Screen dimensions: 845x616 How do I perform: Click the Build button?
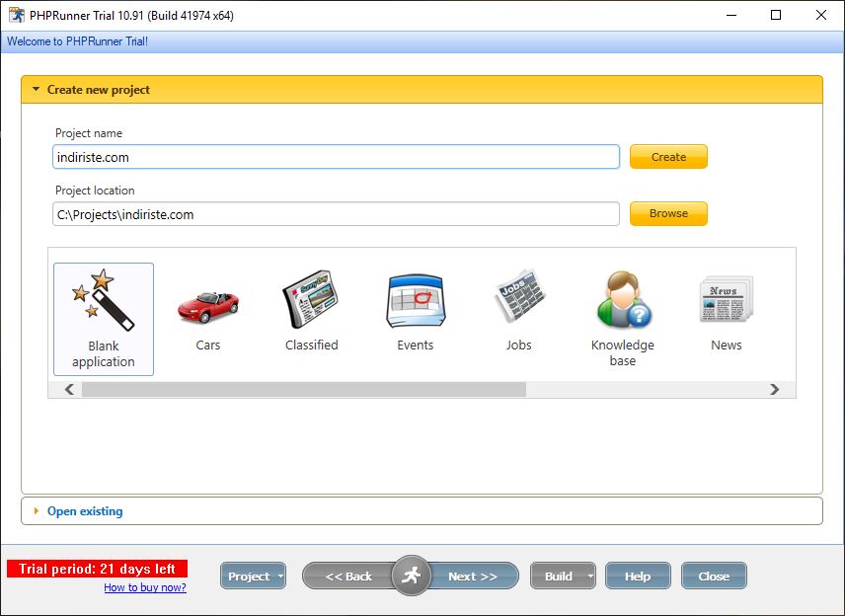pyautogui.click(x=559, y=577)
